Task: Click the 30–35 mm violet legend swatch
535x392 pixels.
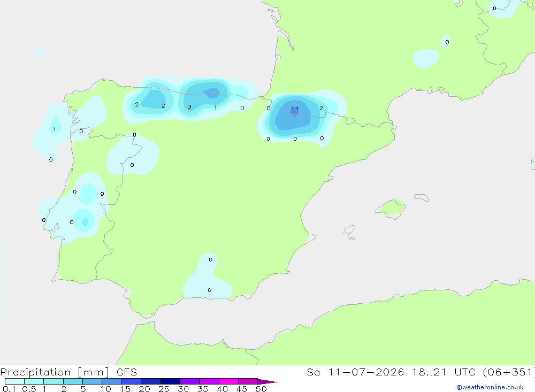Action: point(190,381)
